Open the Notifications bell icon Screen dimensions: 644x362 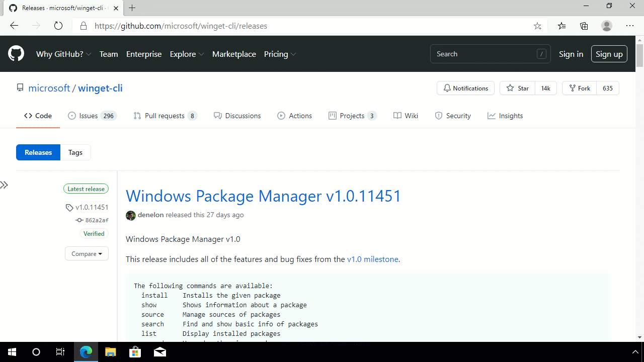click(x=447, y=88)
